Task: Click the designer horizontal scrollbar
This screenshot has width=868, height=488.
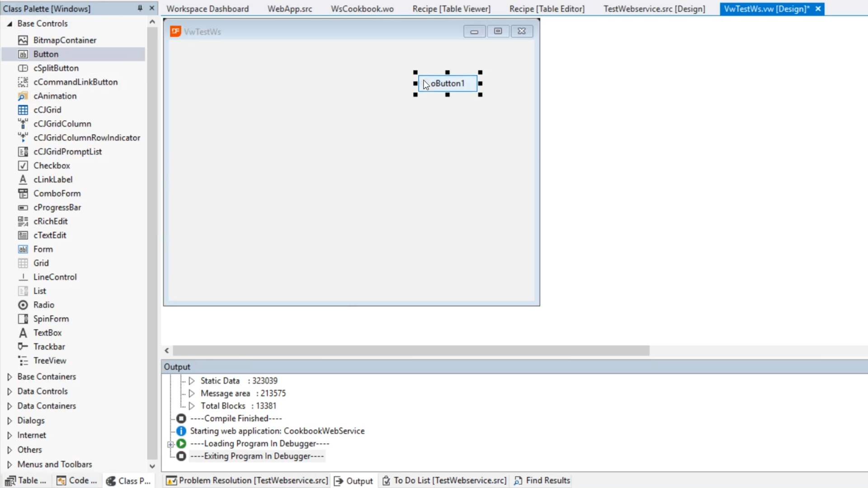Action: [410, 351]
